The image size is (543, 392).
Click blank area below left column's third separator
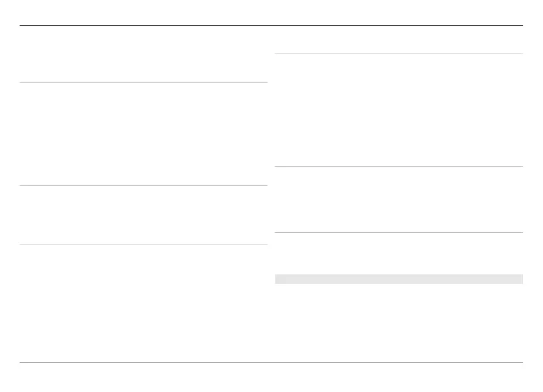144,303
